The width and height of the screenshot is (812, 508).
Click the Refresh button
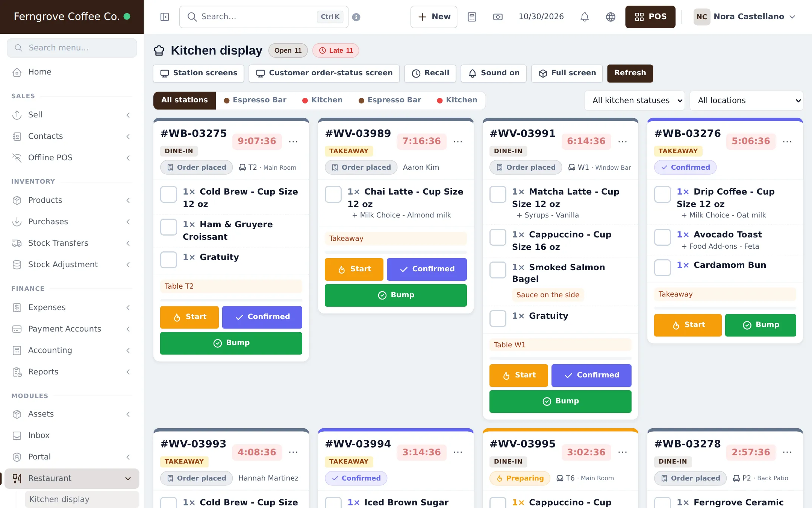pos(630,73)
